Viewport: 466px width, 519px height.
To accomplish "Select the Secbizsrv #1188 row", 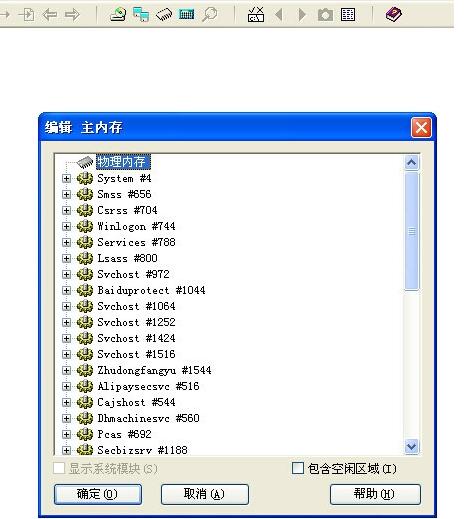I will pyautogui.click(x=142, y=450).
